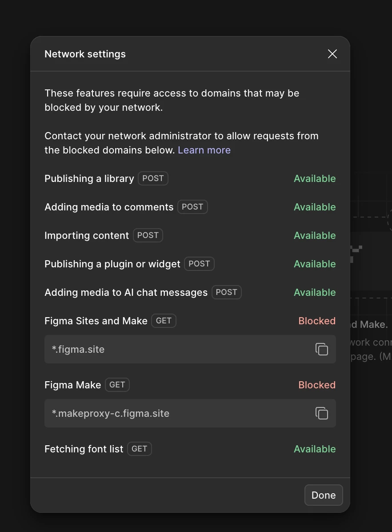Click Available status for Adding media to comments

315,207
